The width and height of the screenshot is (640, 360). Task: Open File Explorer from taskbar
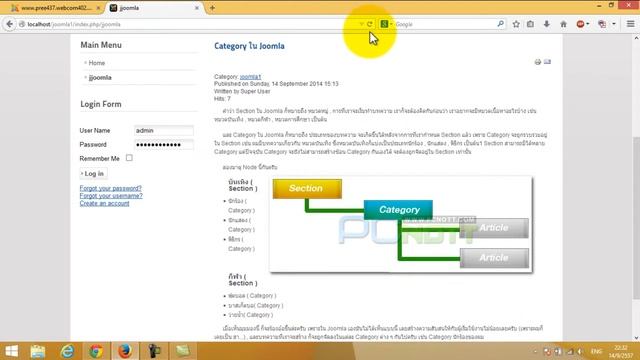pyautogui.click(x=38, y=351)
